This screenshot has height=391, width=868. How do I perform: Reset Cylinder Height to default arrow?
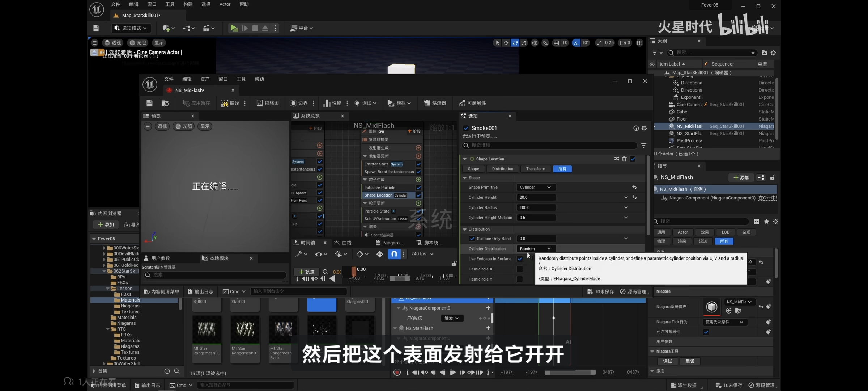[634, 197]
